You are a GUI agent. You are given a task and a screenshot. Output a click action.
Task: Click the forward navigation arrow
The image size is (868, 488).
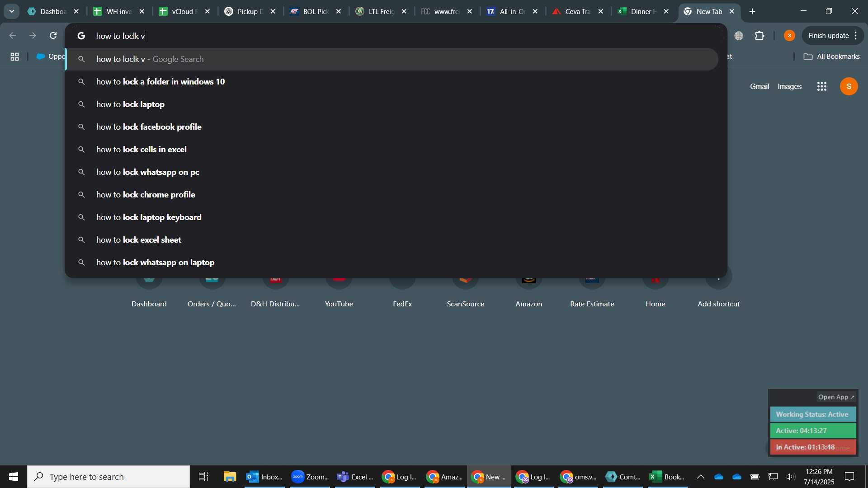(x=33, y=35)
